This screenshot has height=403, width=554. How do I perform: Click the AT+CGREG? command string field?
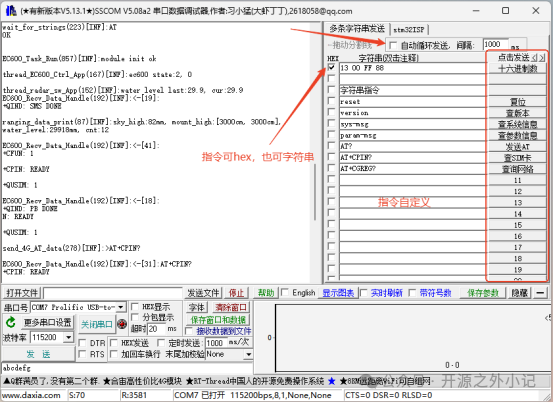(x=412, y=168)
